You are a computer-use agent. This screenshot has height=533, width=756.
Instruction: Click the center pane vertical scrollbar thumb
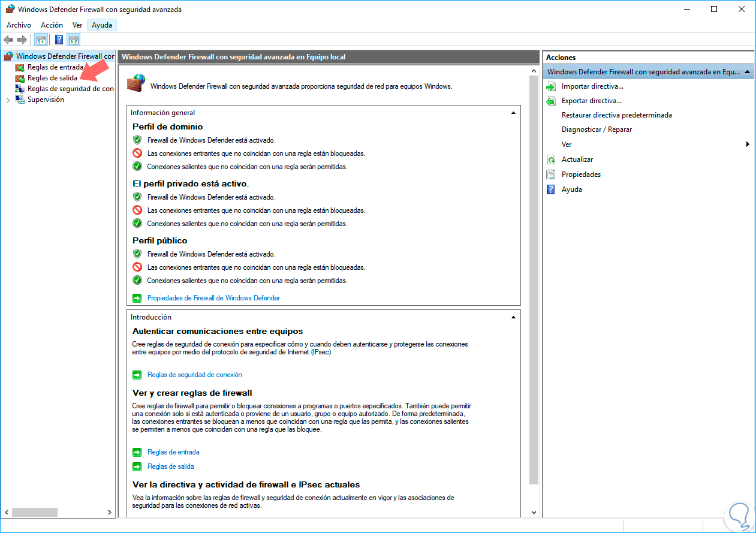click(534, 280)
